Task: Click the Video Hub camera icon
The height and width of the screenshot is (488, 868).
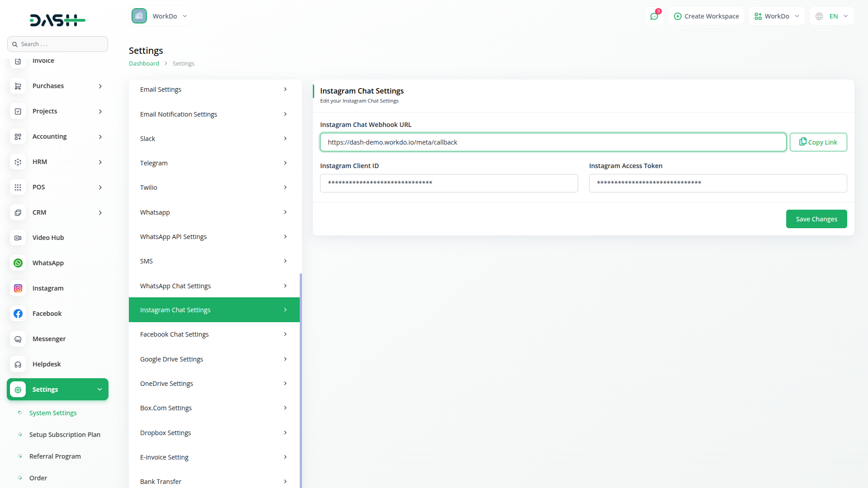Action: (x=18, y=238)
